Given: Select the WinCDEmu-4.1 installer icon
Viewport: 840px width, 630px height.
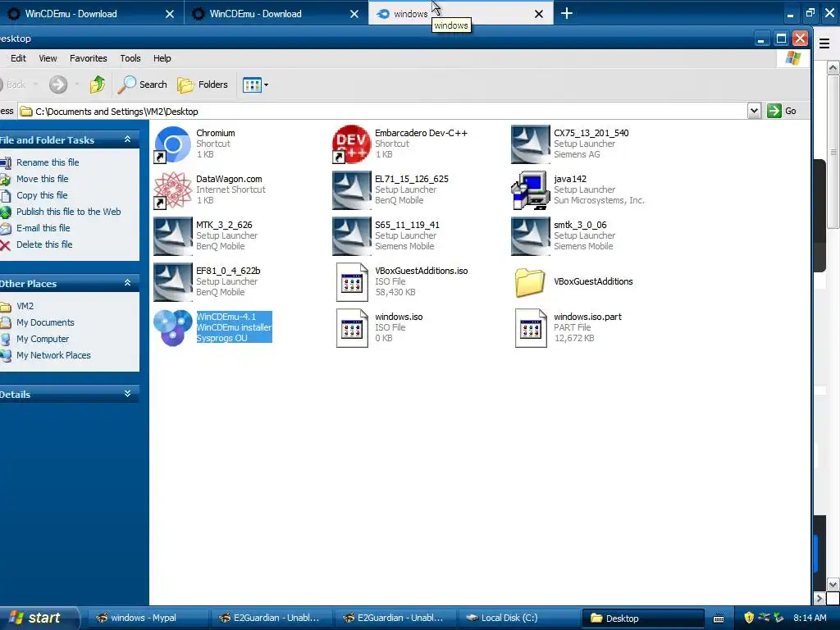Looking at the screenshot, I should (x=172, y=328).
